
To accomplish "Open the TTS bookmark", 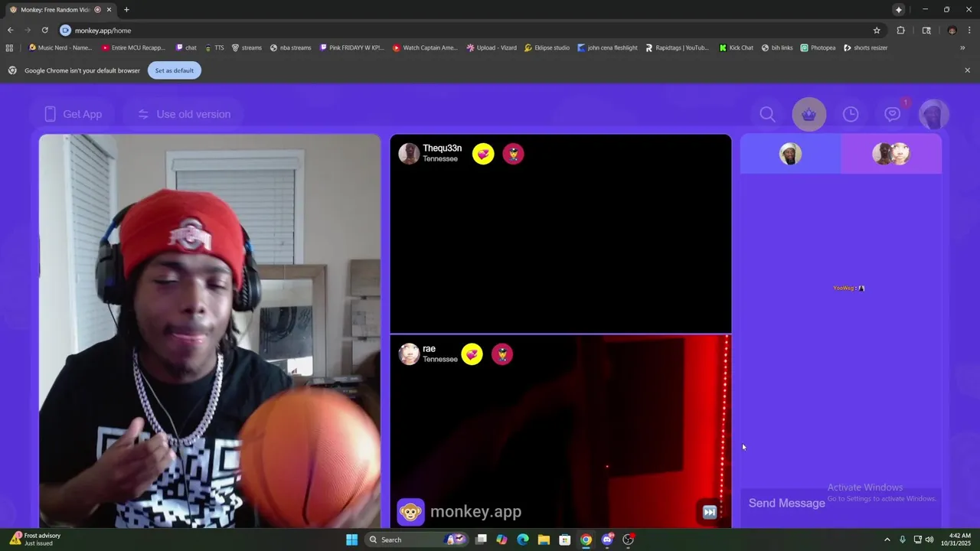I will tap(214, 47).
